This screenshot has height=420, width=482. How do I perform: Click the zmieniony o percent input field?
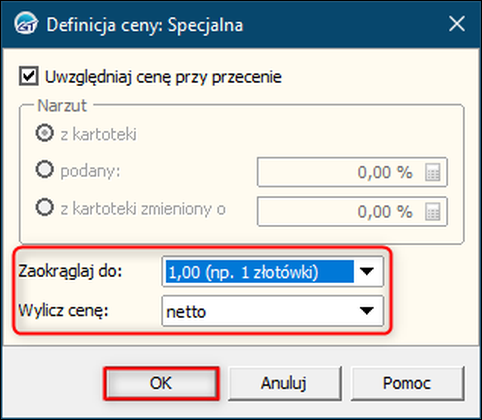(352, 211)
